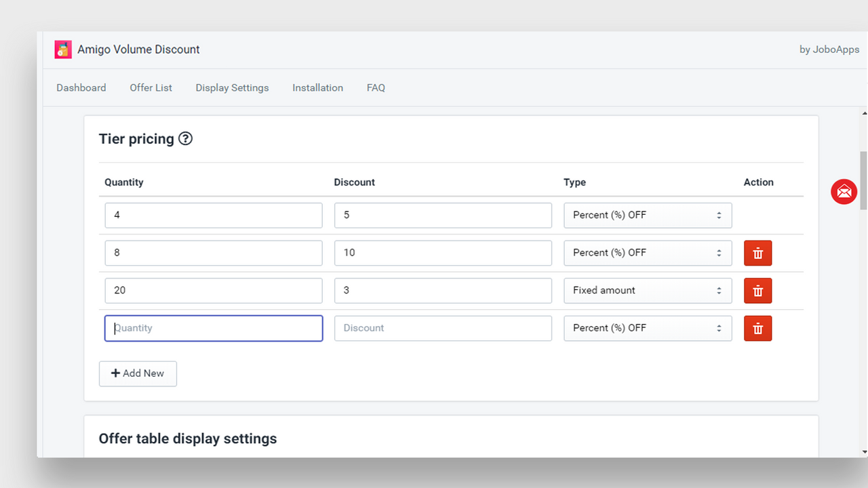The width and height of the screenshot is (868, 488).
Task: Open the Fixed amount type dropdown
Action: pos(647,291)
